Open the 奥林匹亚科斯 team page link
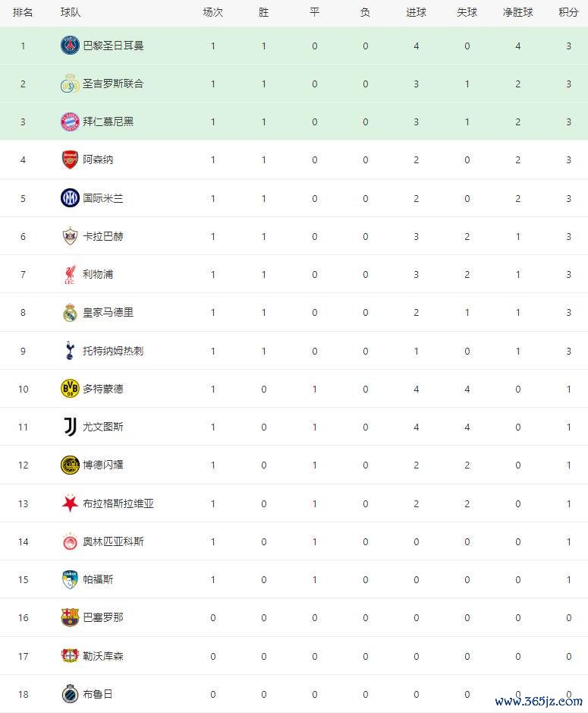This screenshot has width=588, height=713. coord(112,541)
